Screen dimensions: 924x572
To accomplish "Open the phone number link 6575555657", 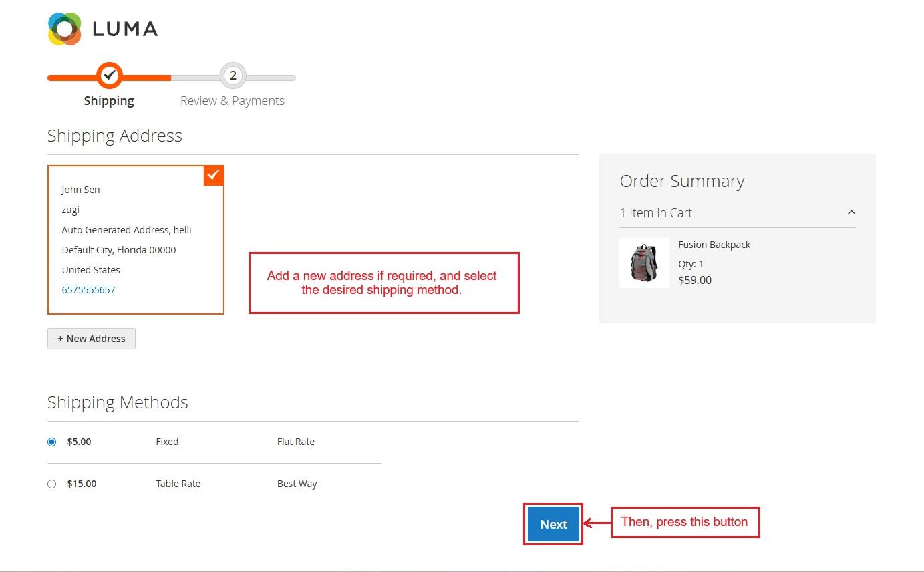I will tap(88, 290).
